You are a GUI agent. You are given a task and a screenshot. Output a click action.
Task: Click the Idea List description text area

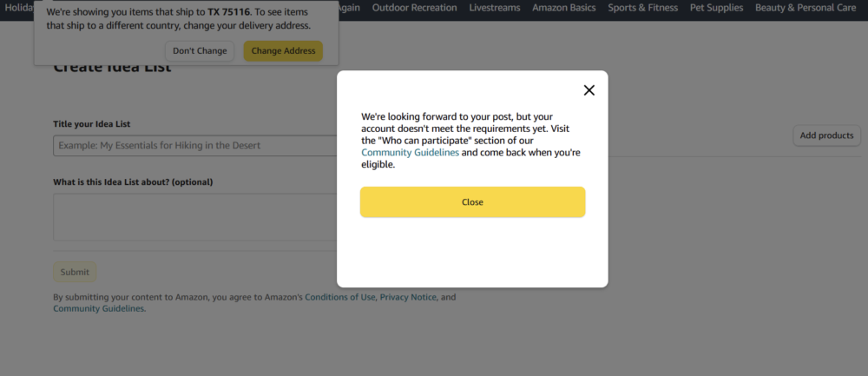click(195, 217)
